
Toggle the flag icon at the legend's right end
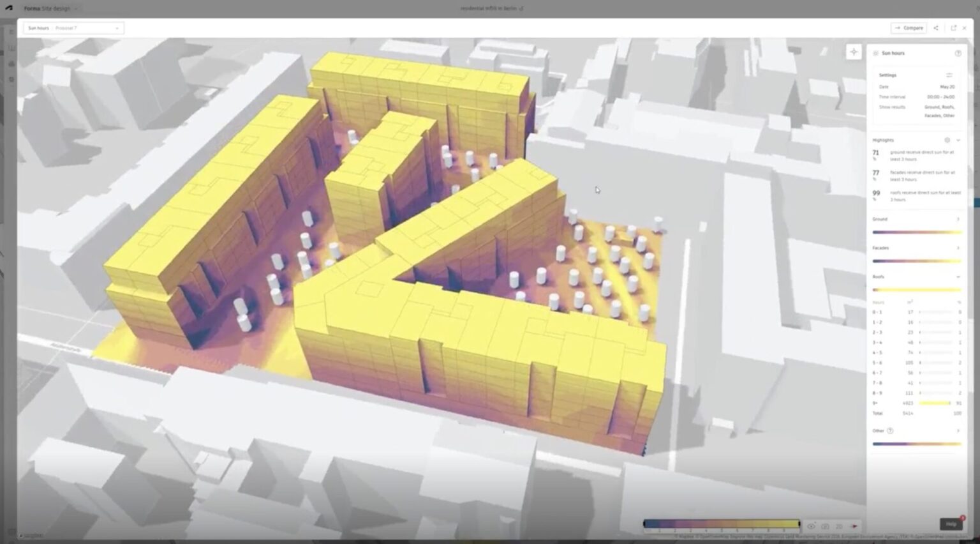pyautogui.click(x=854, y=525)
